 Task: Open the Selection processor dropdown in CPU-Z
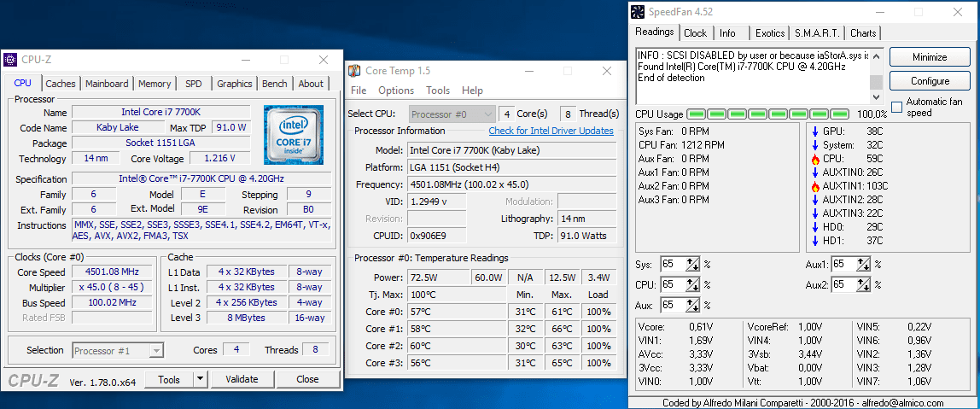(x=118, y=351)
